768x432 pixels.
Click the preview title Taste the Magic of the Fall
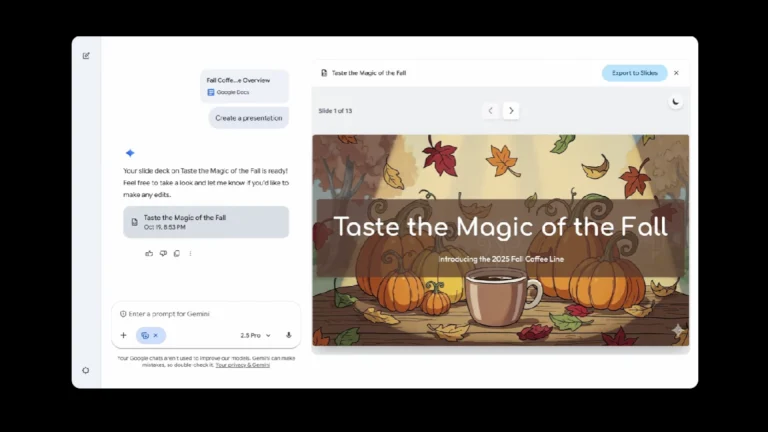point(369,73)
